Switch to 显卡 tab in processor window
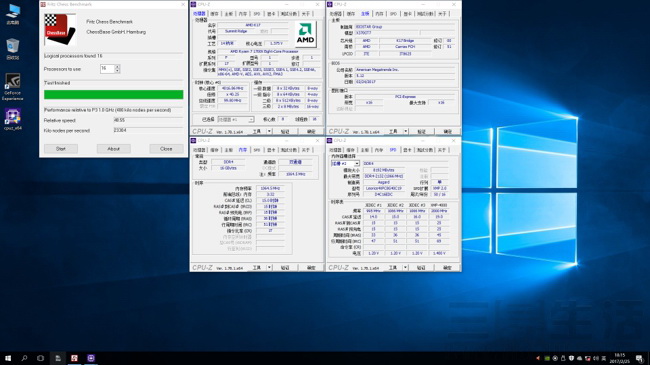The height and width of the screenshot is (365, 650). point(271,14)
